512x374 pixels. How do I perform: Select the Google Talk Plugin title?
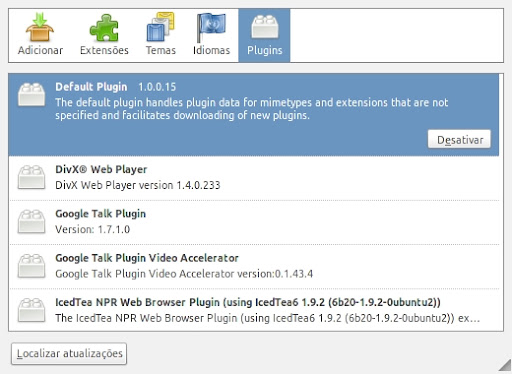click(100, 214)
